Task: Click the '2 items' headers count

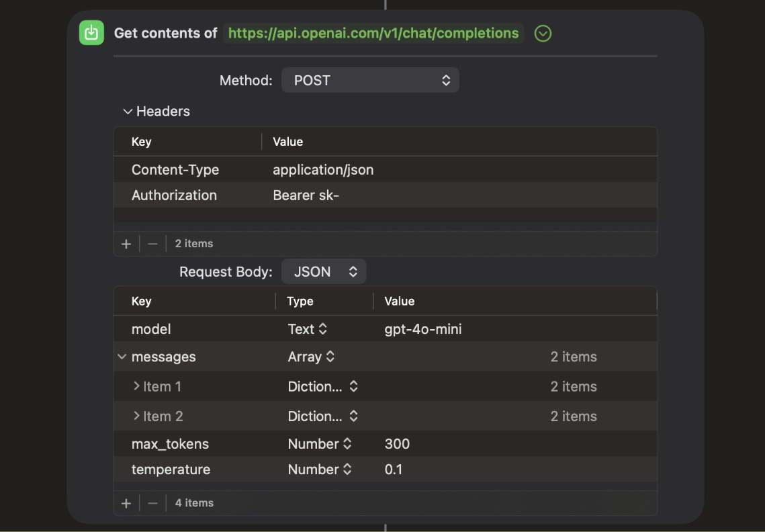Action: pyautogui.click(x=194, y=244)
